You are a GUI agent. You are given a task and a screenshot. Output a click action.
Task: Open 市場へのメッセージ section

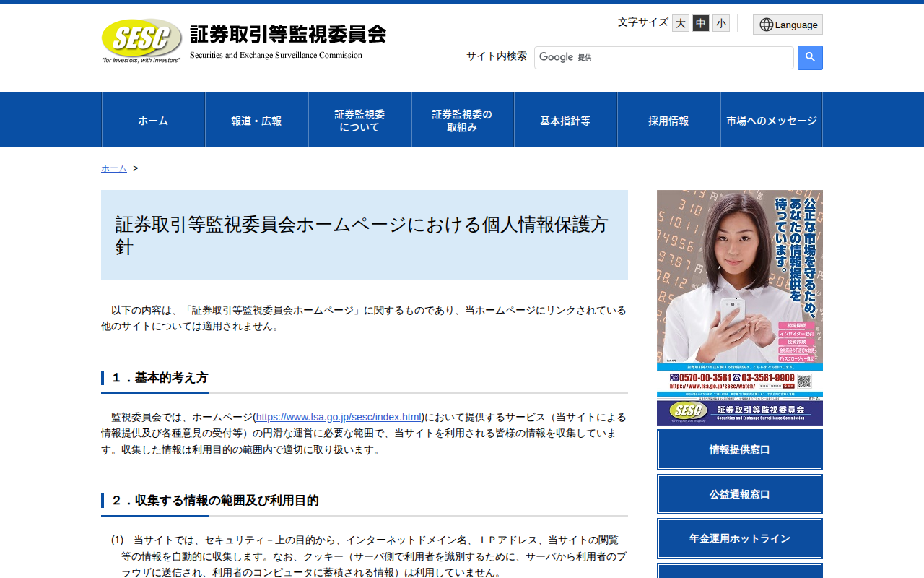click(771, 120)
